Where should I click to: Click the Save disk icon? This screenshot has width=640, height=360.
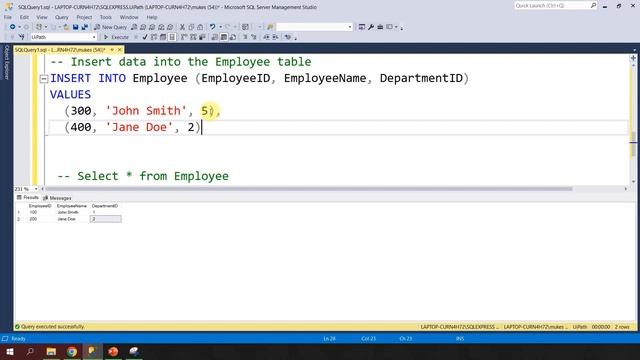tap(76, 27)
